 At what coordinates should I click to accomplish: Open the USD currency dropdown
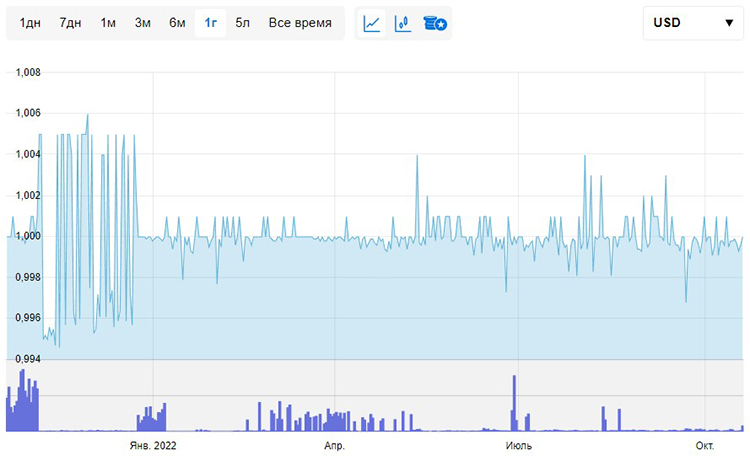tap(693, 23)
